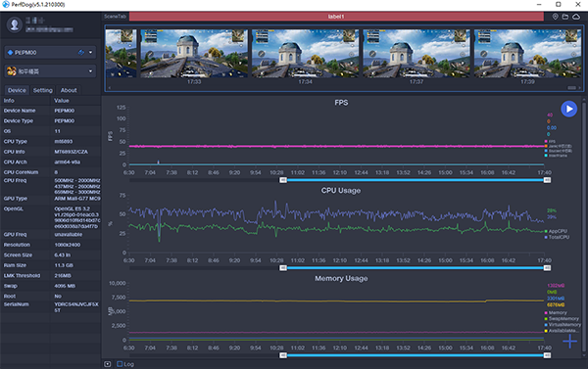The image size is (588, 369).
Task: Open the folder icon in top bar
Action: click(565, 17)
